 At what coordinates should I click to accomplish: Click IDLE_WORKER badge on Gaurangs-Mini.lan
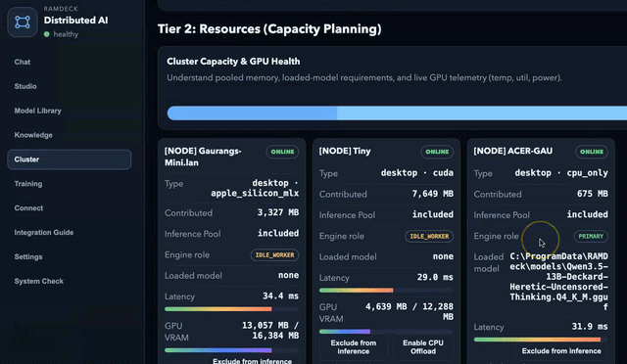pyautogui.click(x=274, y=255)
